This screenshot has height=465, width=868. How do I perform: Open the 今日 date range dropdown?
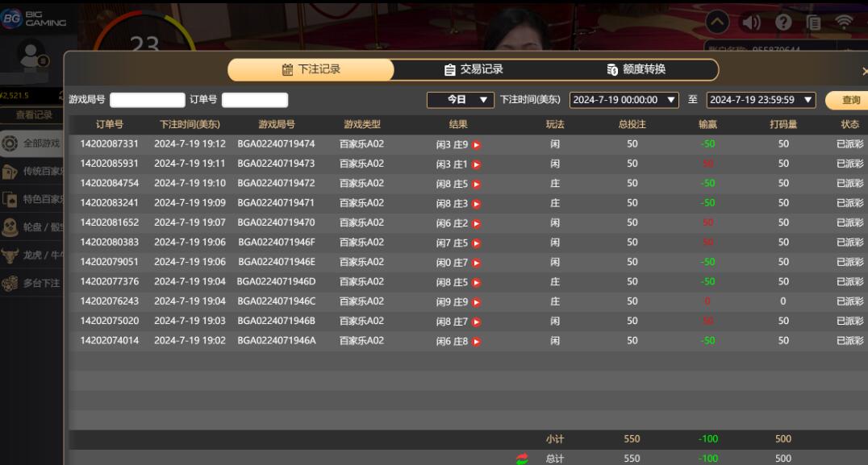(x=460, y=100)
